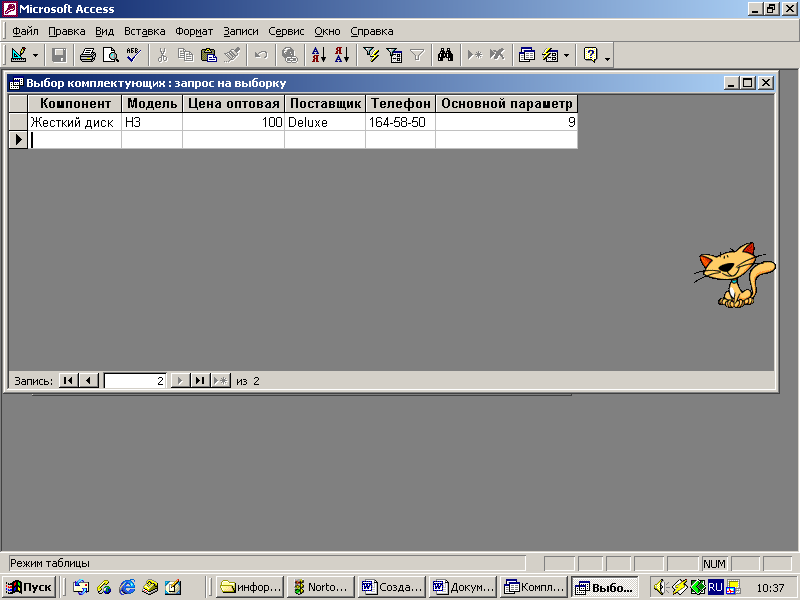800x600 pixels.
Task: Click the record number field
Action: 135,381
